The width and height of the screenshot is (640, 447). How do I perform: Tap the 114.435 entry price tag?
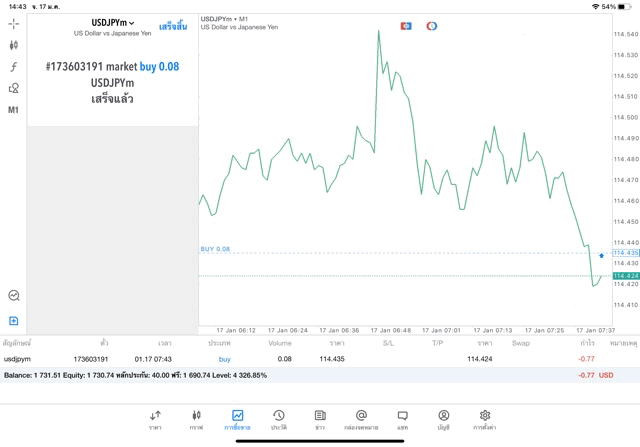pyautogui.click(x=626, y=253)
